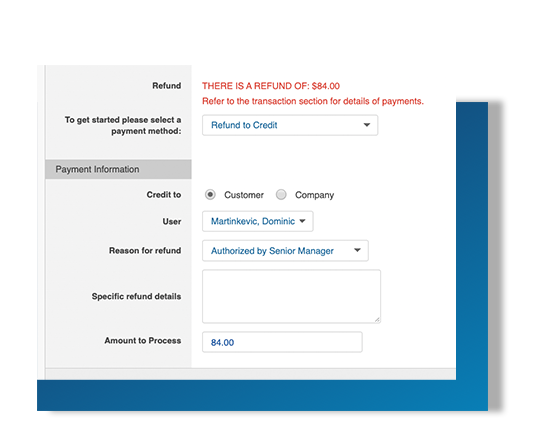
Task: Click the 'Refer to the transaction section' message
Action: point(313,101)
